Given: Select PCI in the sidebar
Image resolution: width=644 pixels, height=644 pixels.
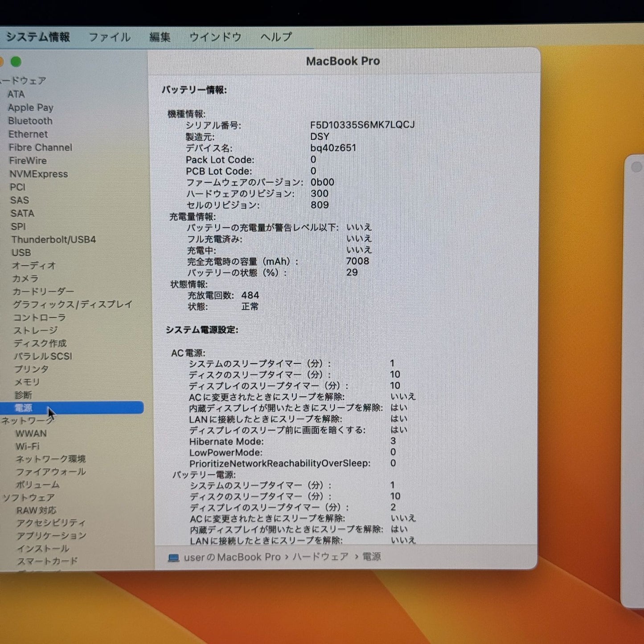Looking at the screenshot, I should coord(18,187).
